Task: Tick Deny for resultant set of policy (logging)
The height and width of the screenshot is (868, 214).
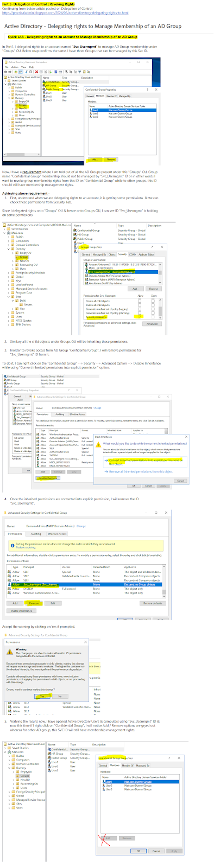Action: click(154, 309)
